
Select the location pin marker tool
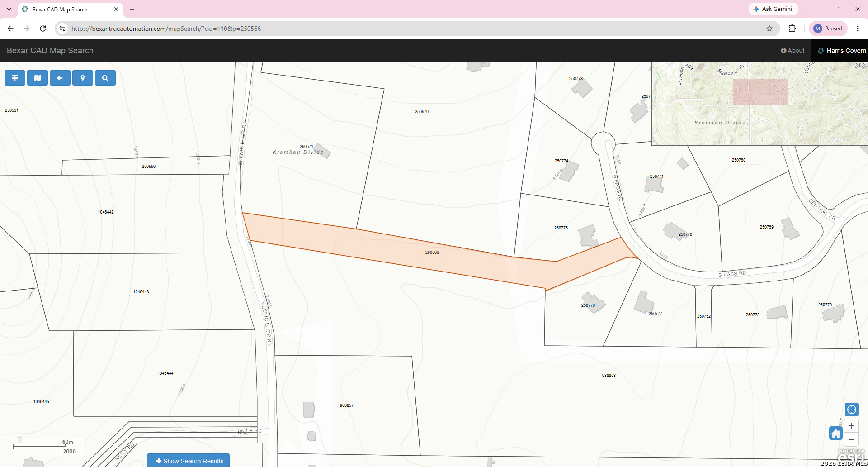[83, 78]
